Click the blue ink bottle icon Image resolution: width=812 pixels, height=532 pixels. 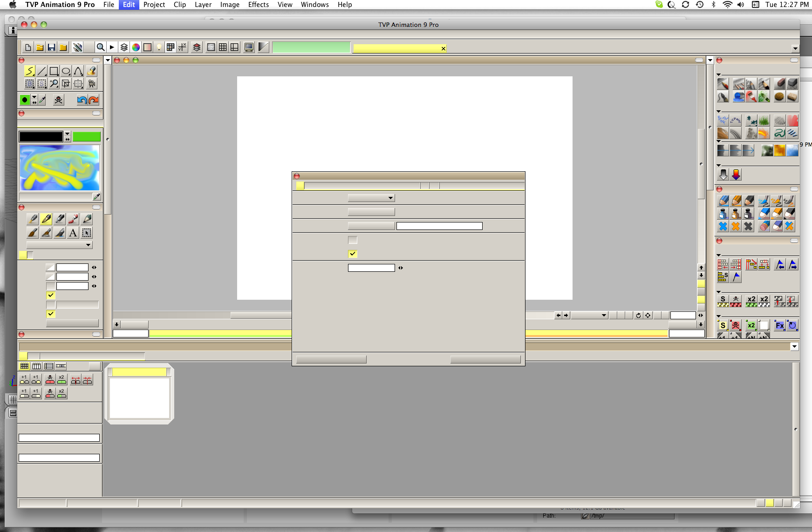(723, 214)
